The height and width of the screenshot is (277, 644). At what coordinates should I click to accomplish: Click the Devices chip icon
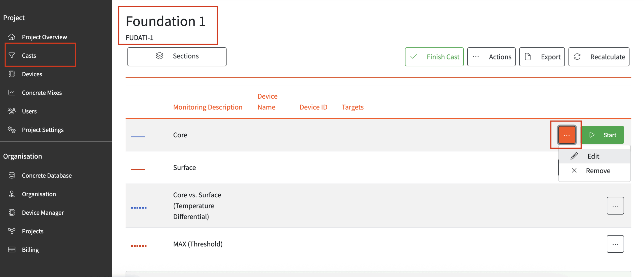12,74
